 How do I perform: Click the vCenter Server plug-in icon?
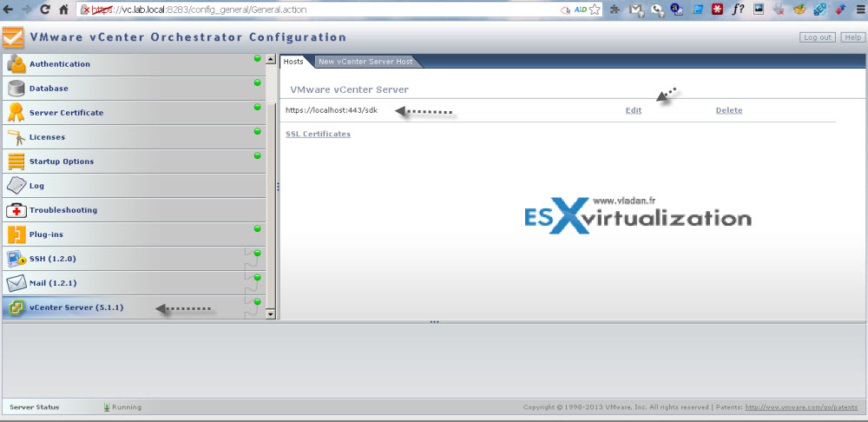click(16, 307)
